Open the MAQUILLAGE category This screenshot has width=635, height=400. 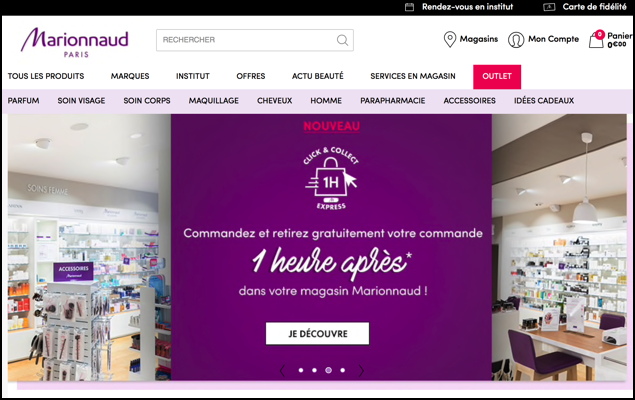point(213,101)
